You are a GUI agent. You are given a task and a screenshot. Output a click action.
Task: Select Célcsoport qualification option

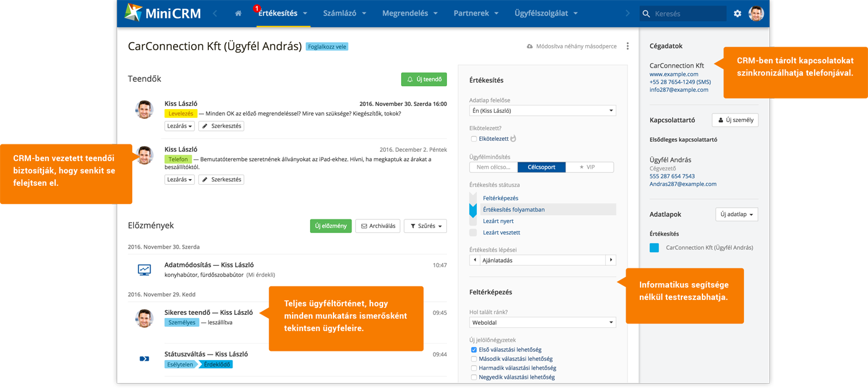[541, 167]
